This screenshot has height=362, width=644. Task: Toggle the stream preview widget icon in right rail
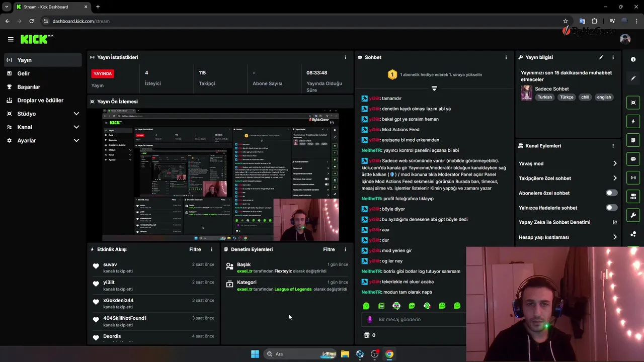(633, 103)
